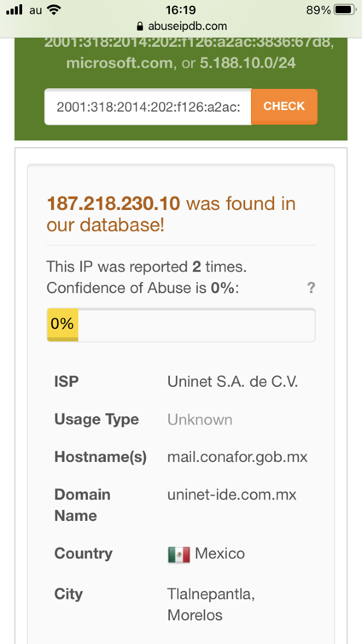The width and height of the screenshot is (362, 644).
Task: Click the uninet-ide.com.mx domain name
Action: [232, 495]
